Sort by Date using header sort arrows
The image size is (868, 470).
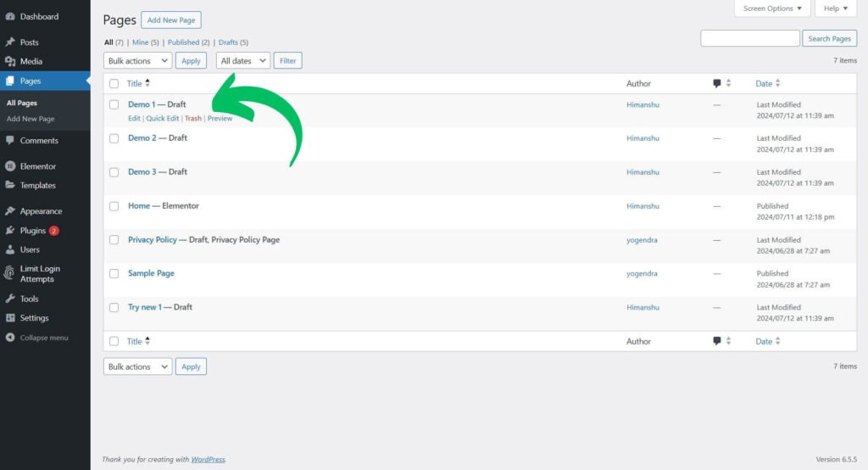click(x=778, y=83)
